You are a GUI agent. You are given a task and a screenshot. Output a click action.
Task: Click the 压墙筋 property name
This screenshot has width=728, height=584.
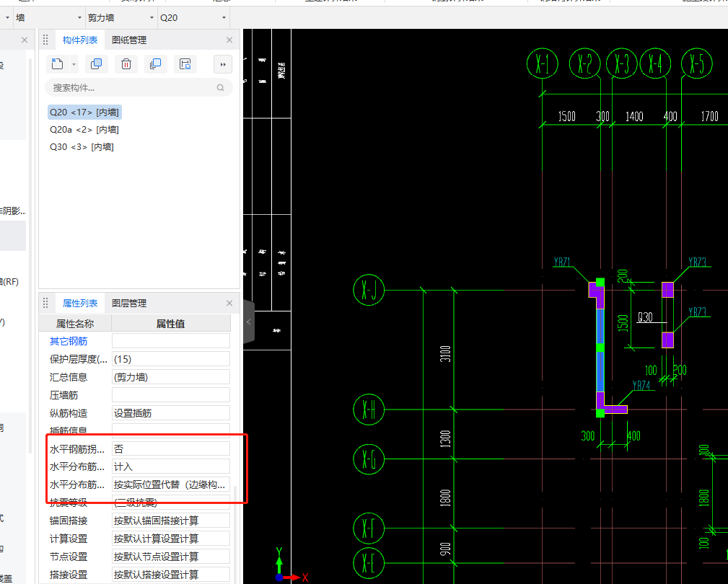click(63, 395)
